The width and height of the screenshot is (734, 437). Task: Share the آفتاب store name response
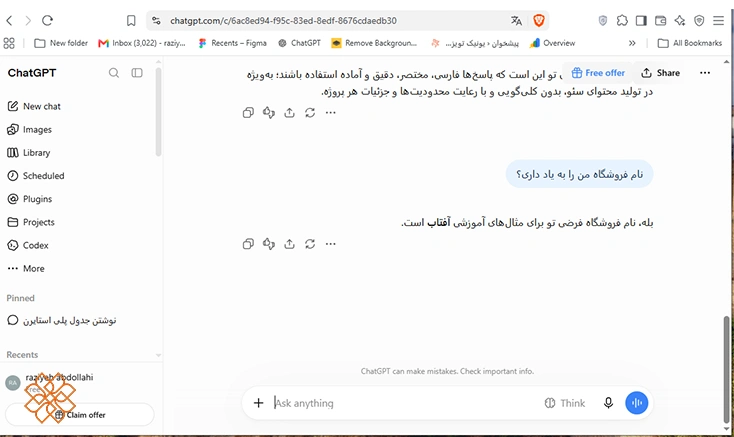pyautogui.click(x=289, y=244)
